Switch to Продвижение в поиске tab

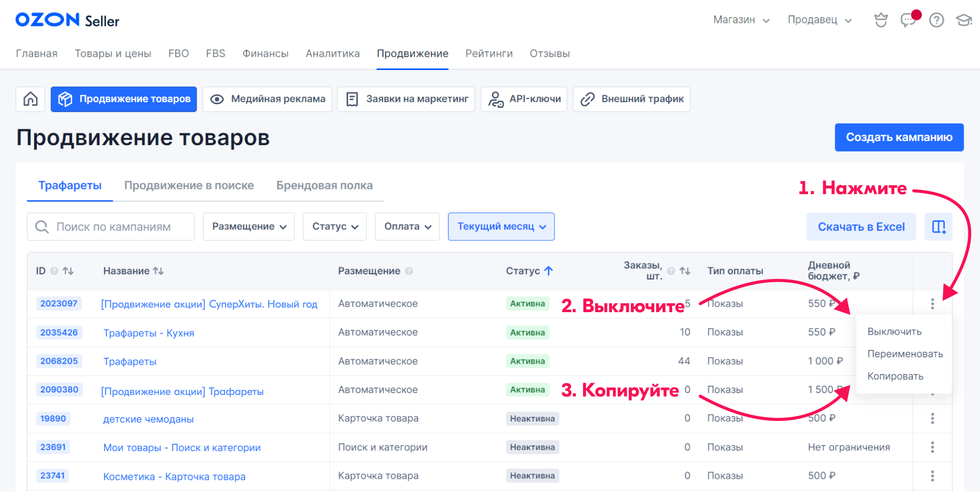tap(189, 185)
